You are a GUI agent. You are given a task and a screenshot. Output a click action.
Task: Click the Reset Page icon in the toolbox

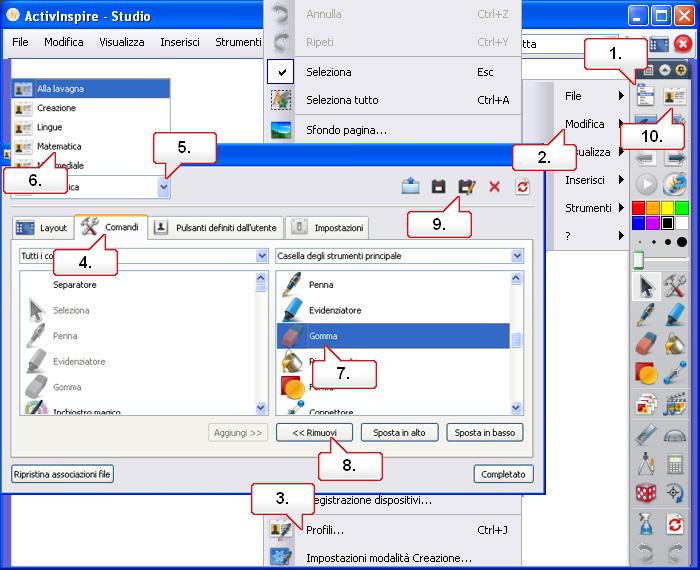click(675, 523)
